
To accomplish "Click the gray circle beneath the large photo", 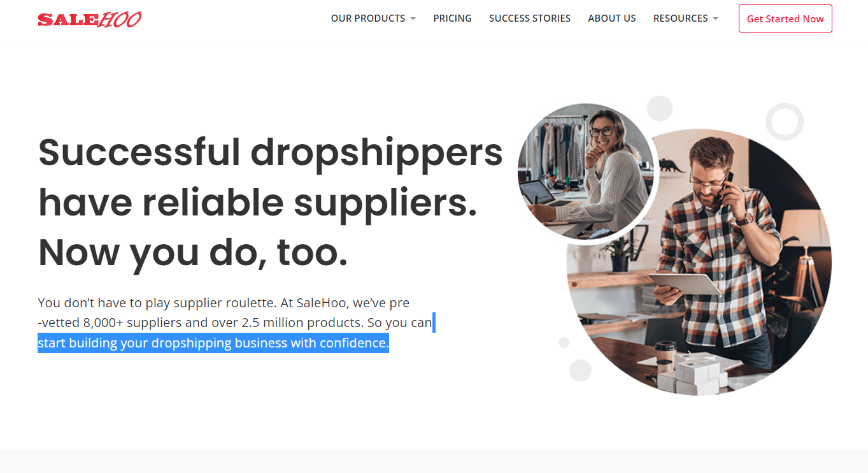I will click(x=580, y=370).
